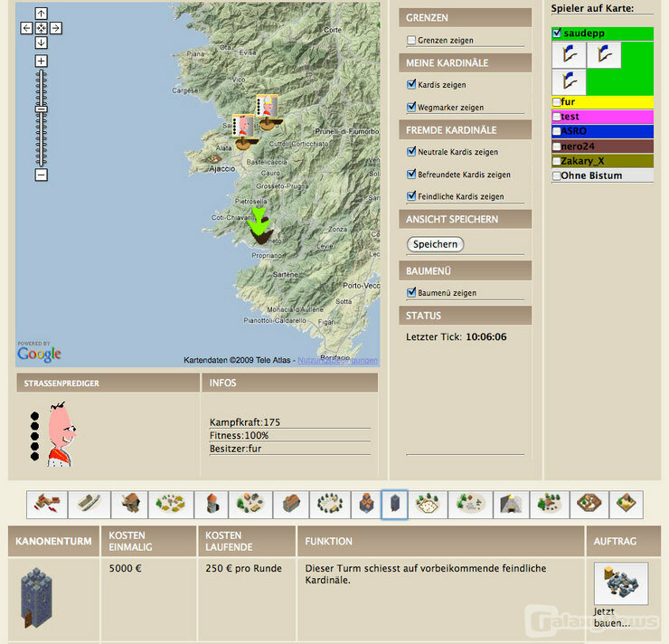Click the lone flag on saudepp's second row
This screenshot has width=669, height=644.
569,81
